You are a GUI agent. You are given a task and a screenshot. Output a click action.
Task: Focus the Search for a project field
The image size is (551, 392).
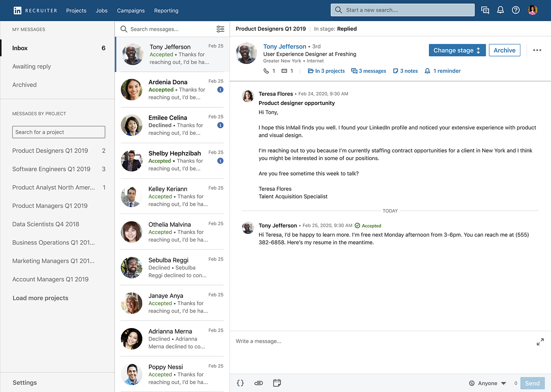pyautogui.click(x=59, y=132)
